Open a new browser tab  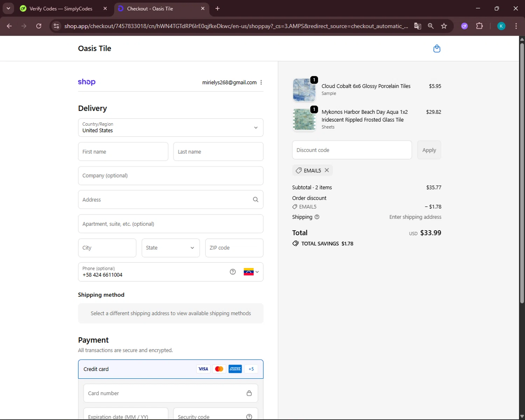pyautogui.click(x=217, y=8)
